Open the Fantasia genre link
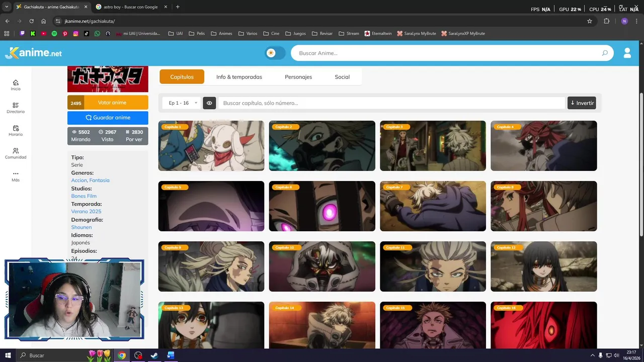Screen dimensions: 644x362 click(99, 180)
